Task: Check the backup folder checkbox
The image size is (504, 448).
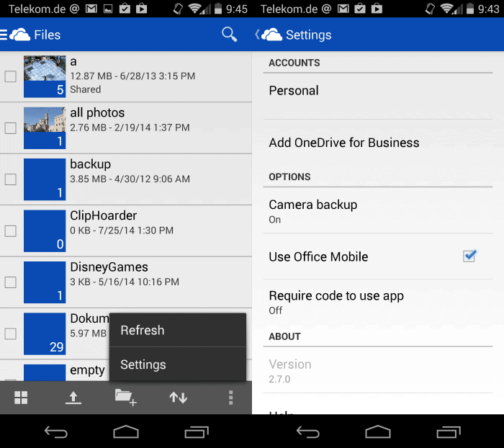Action: pyautogui.click(x=11, y=179)
